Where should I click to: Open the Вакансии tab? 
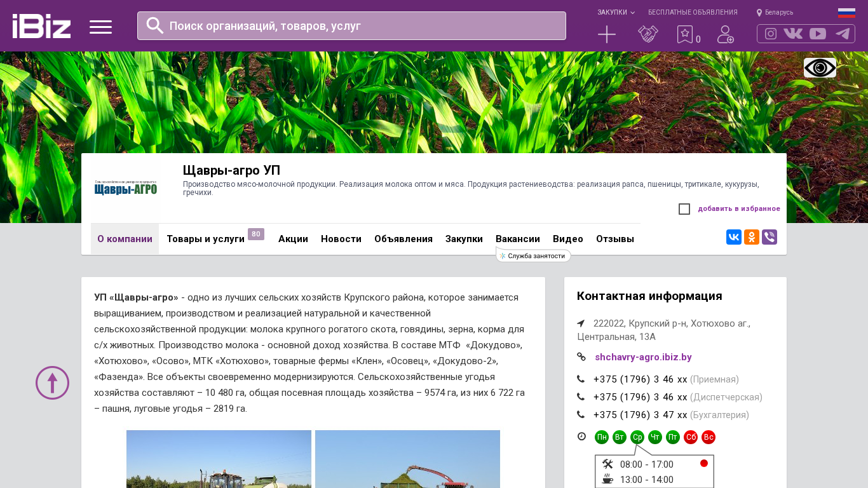(x=518, y=239)
